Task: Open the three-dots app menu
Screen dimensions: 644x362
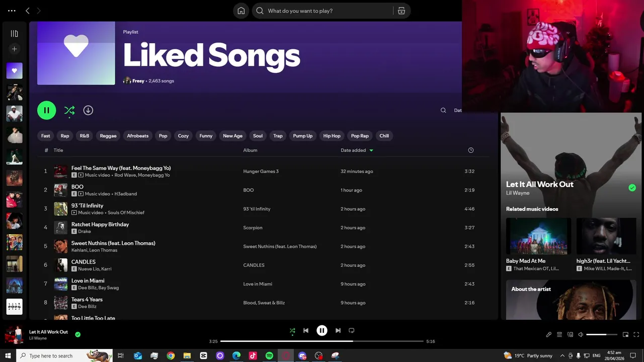Action: (x=12, y=11)
